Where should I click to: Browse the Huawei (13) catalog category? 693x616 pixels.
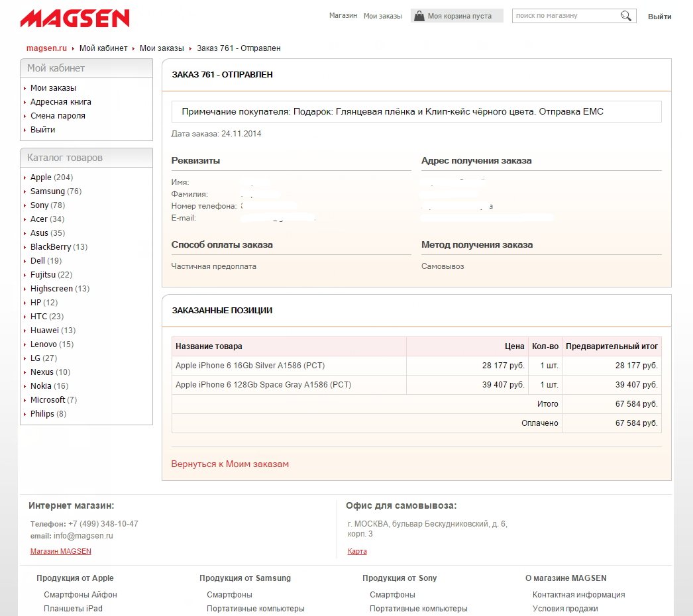53,330
